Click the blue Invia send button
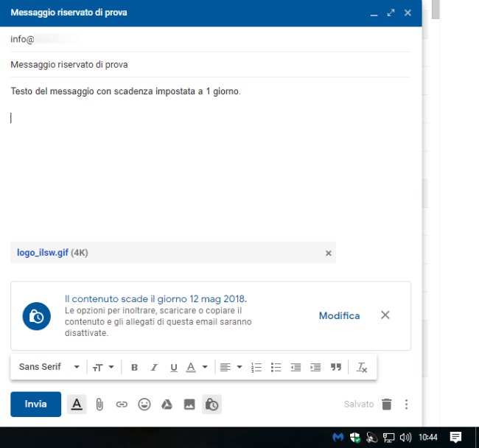Image resolution: width=479 pixels, height=448 pixels. 36,404
